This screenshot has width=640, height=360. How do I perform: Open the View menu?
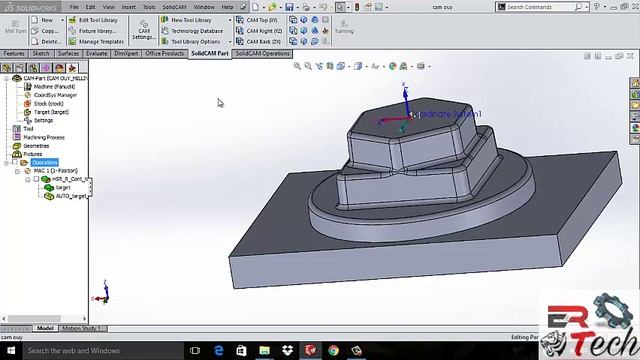tap(108, 7)
